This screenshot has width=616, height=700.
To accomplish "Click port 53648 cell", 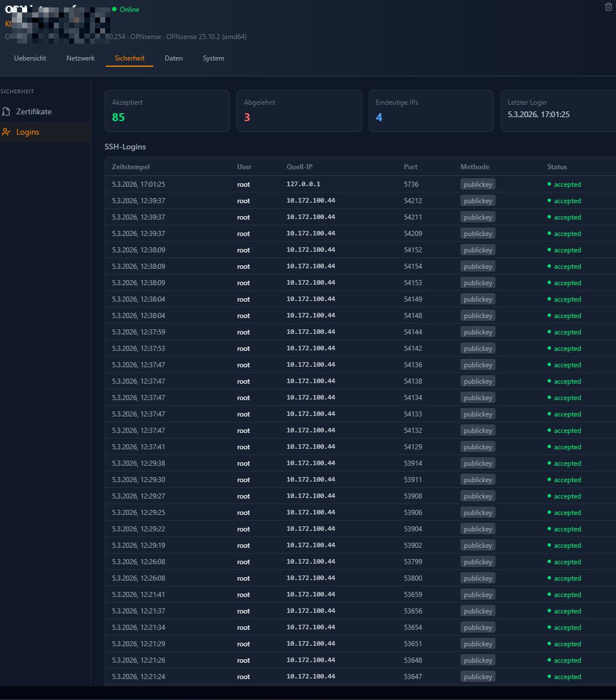I will 413,660.
